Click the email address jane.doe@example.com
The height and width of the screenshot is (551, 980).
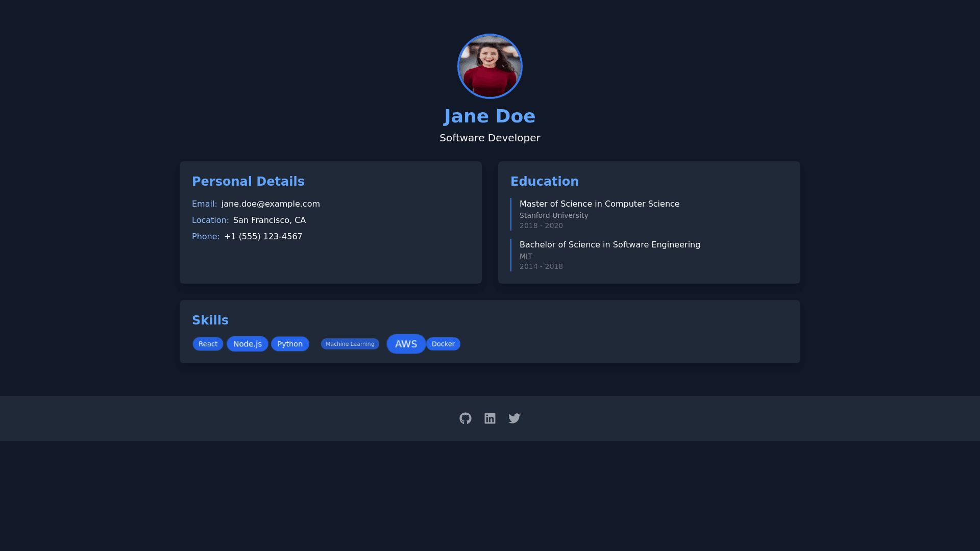(x=271, y=204)
